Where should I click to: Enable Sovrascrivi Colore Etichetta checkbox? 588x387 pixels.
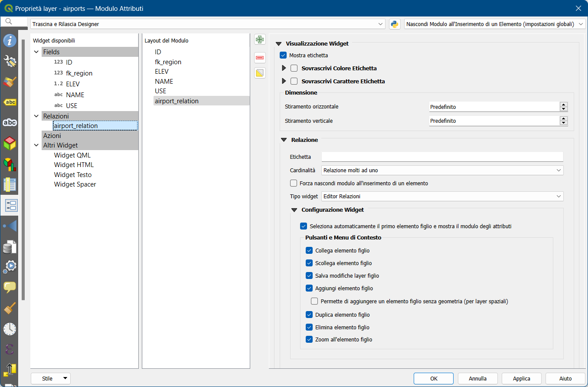(x=294, y=68)
